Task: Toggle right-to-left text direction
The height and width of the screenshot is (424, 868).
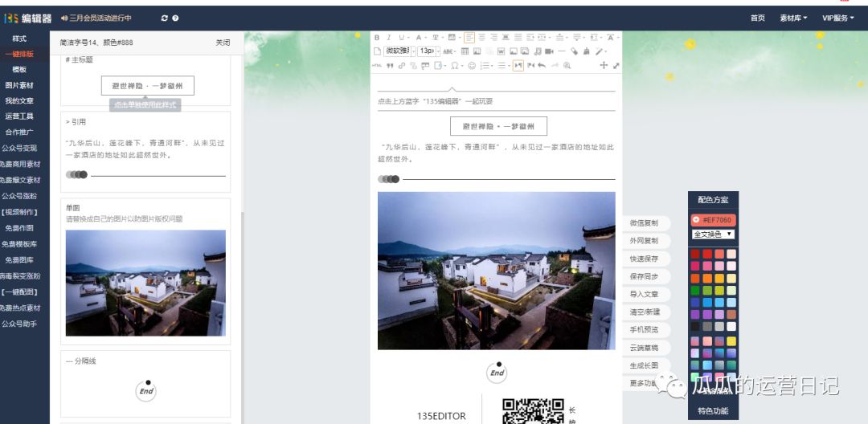Action: coord(531,65)
